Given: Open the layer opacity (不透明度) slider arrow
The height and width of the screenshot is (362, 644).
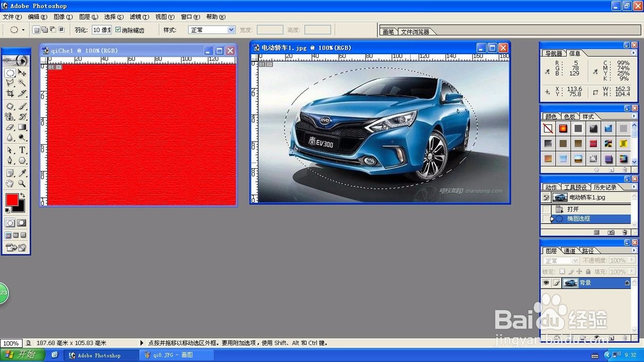Looking at the screenshot, I should coord(632,260).
